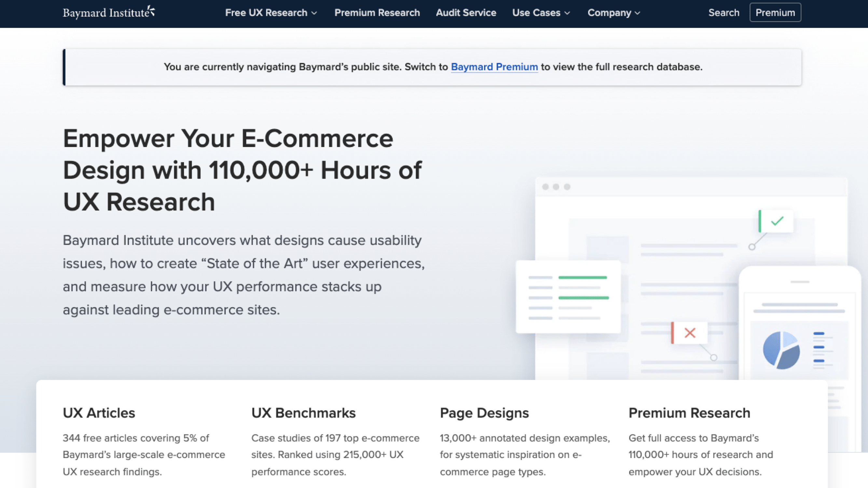This screenshot has height=488, width=868.
Task: Click the green checkmark annotation in illustration
Action: (776, 221)
